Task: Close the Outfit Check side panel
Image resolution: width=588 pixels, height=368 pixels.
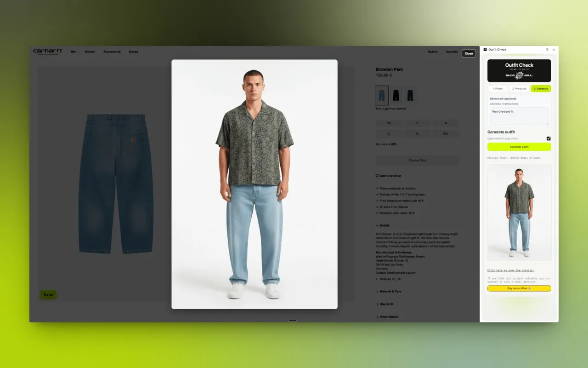Action: pos(554,50)
